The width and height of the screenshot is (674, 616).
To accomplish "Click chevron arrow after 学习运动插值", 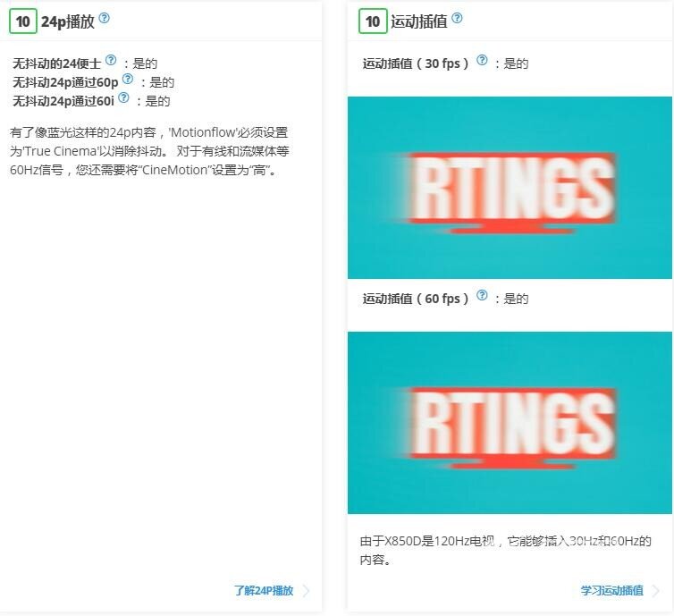I will (x=656, y=591).
